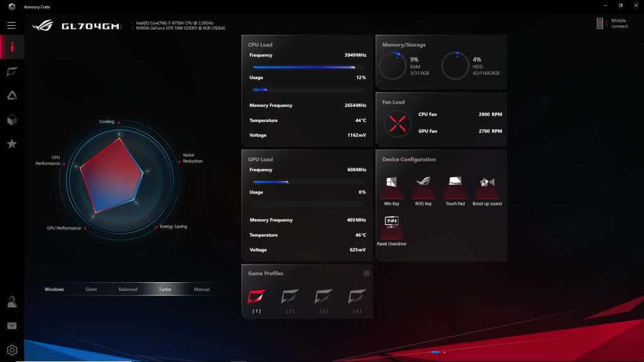This screenshot has height=362, width=644.
Task: Click the 2700 RPM GPU Fan value
Action: point(490,131)
